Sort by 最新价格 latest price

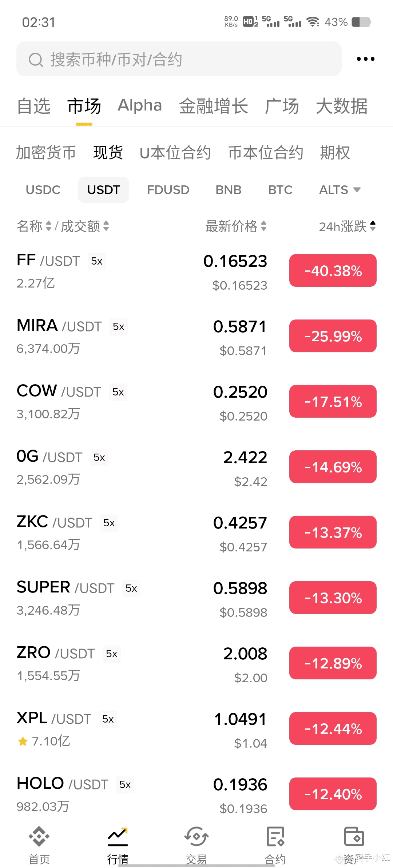point(236,226)
